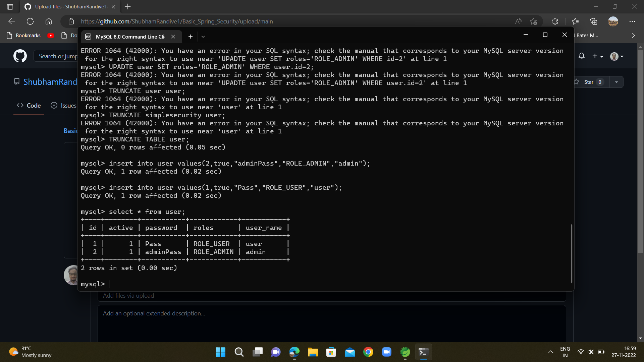Open the GitHub create new '+' dropdown
Image resolution: width=644 pixels, height=362 pixels.
coord(598,56)
